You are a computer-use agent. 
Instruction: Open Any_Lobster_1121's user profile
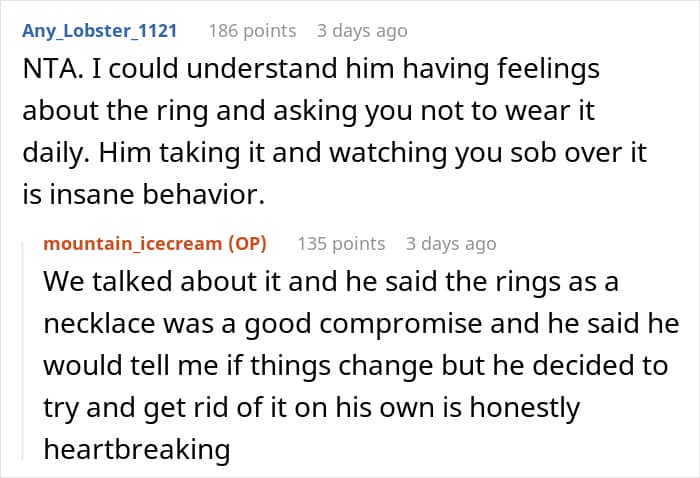[x=99, y=31]
